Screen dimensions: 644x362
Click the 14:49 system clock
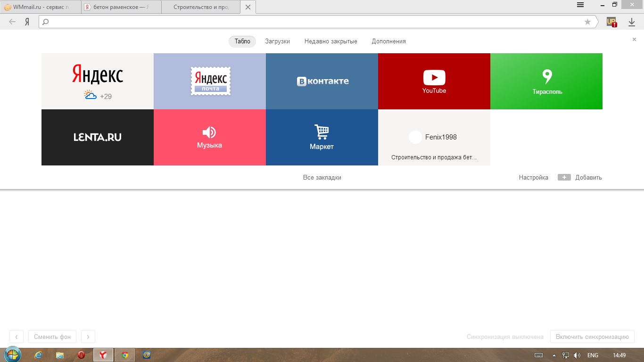(619, 355)
